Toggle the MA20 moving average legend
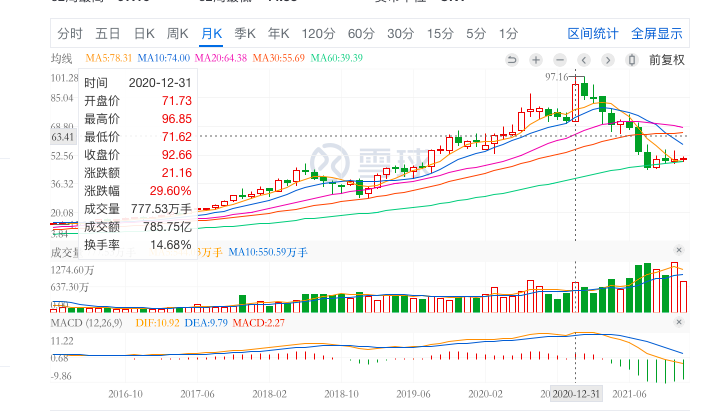Screen dimensions: 718x411 (219, 60)
